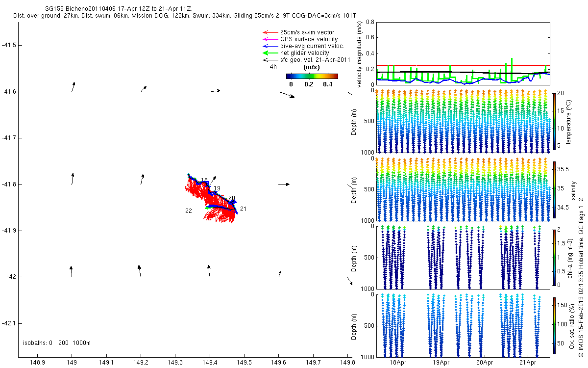Click the blue dive-avg current legend arrow
Viewport: 588px width, 368px height.
click(x=270, y=46)
